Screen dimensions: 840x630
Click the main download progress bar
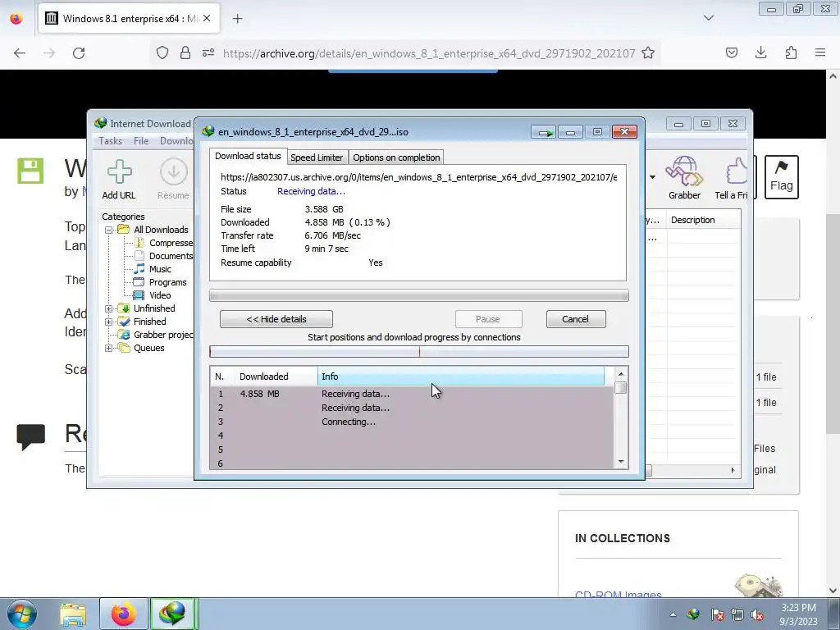click(419, 295)
